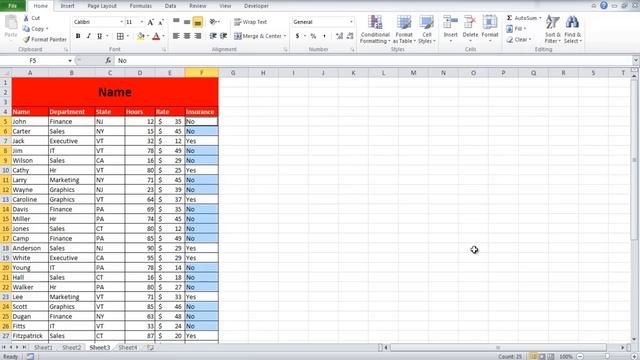Viewport: 640px width, 360px height.
Task: Switch to the Data tab
Action: coord(171,6)
